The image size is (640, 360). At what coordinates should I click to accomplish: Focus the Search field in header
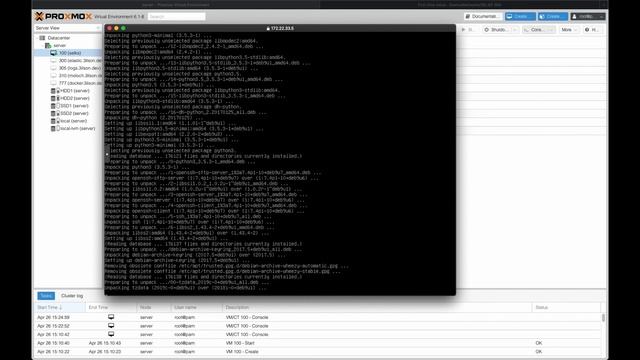(x=176, y=16)
